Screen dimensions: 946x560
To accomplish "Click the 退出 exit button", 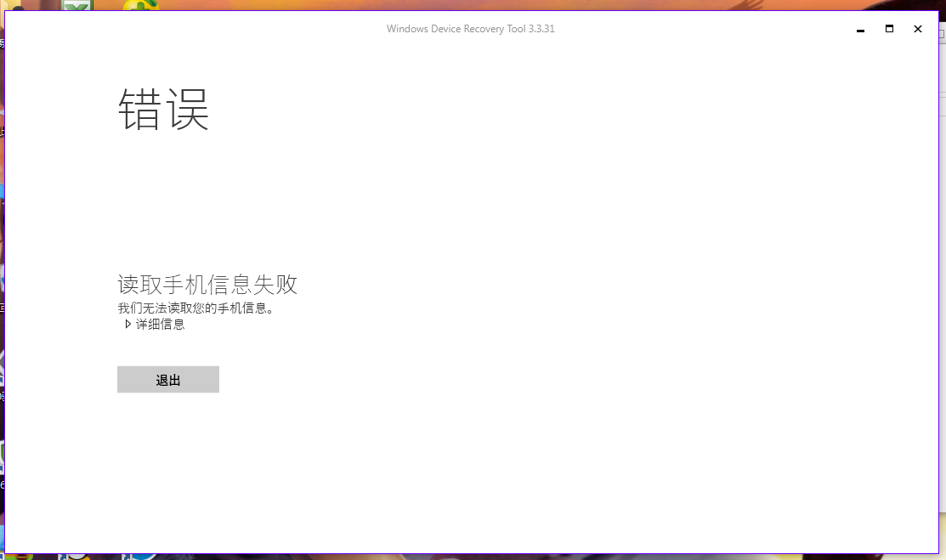I will [168, 380].
